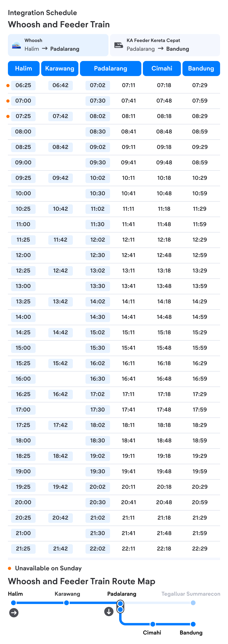Select the Whoosh Halim to Padalarang tab
This screenshot has height=644, width=228.
tap(58, 45)
